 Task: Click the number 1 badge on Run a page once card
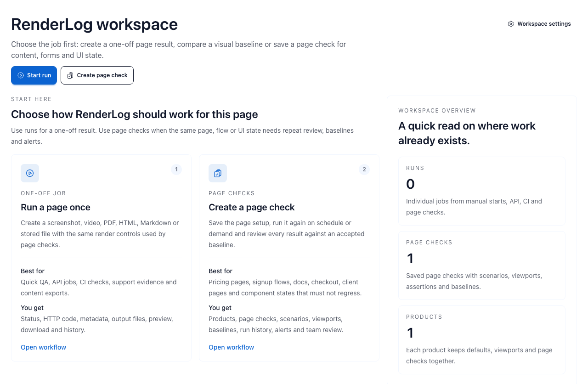[x=176, y=169]
